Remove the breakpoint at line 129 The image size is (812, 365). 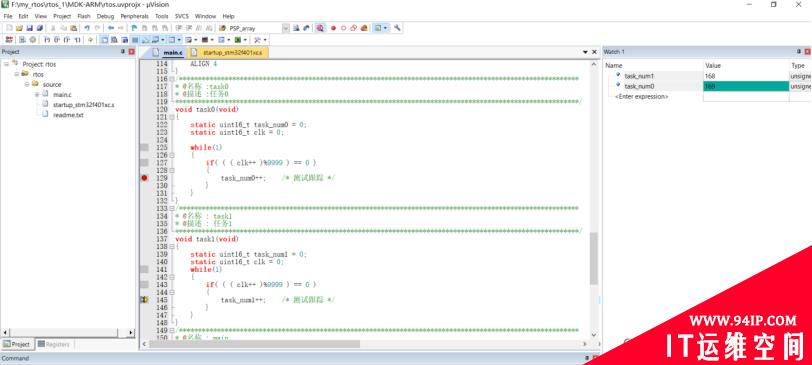(144, 178)
